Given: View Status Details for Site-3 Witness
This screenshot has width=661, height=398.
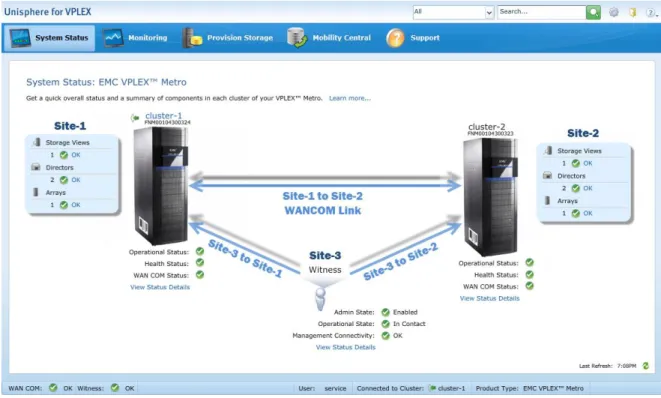Looking at the screenshot, I should point(346,347).
